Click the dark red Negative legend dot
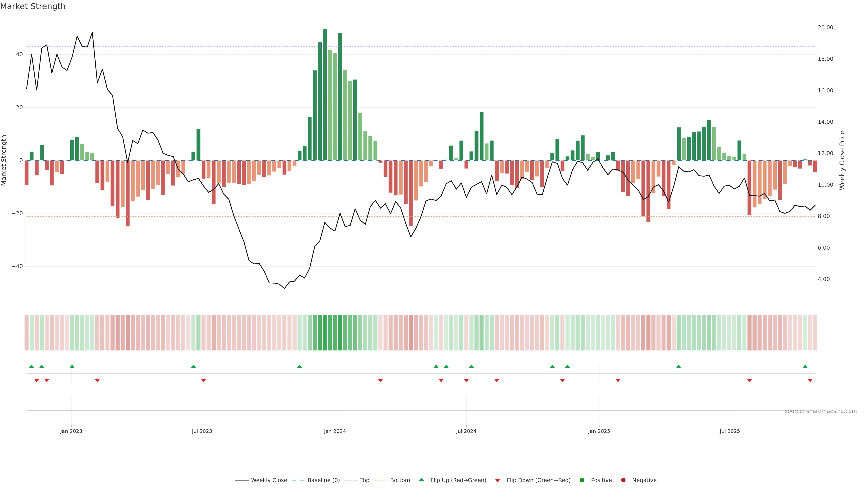Screen dimensions: 868x488 (x=623, y=480)
